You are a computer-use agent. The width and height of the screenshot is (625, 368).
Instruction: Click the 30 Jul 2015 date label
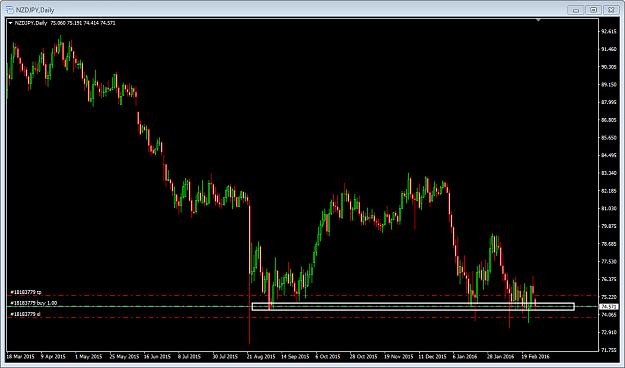(x=226, y=356)
